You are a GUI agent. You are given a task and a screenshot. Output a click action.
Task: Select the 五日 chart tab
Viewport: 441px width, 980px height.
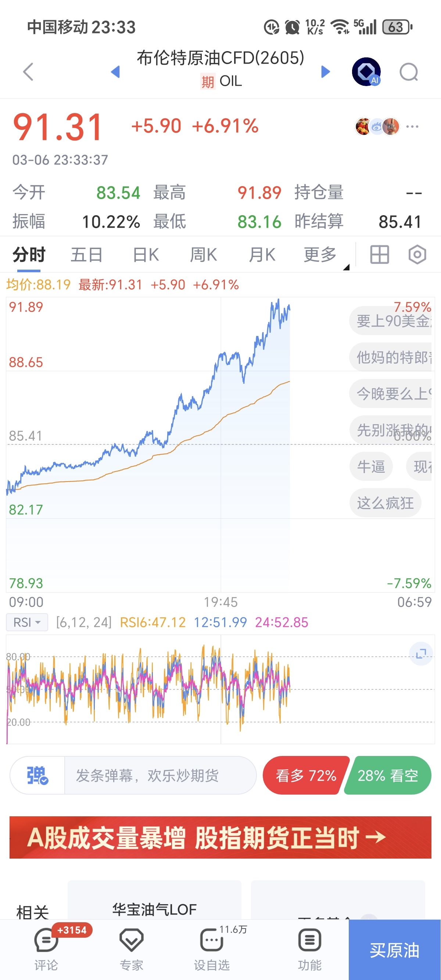tap(87, 255)
